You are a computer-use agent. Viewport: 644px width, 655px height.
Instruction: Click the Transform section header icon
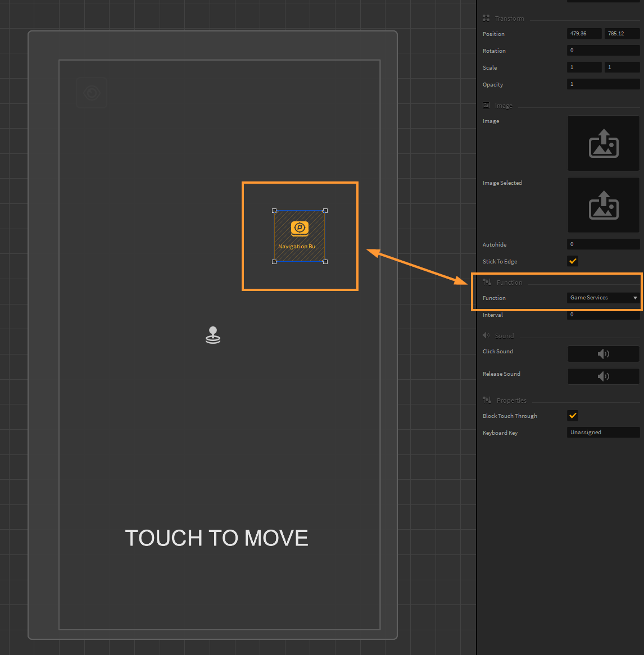click(x=486, y=19)
